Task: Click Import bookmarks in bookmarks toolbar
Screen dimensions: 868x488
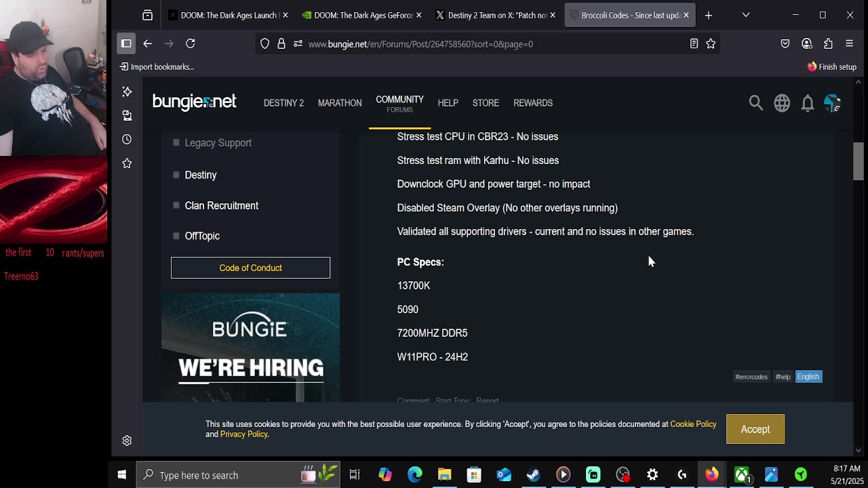Action: 157,66
